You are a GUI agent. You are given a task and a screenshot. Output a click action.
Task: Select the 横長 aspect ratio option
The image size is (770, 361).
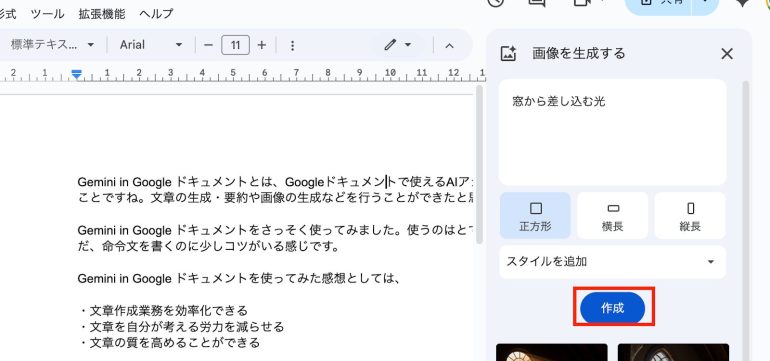(x=612, y=215)
